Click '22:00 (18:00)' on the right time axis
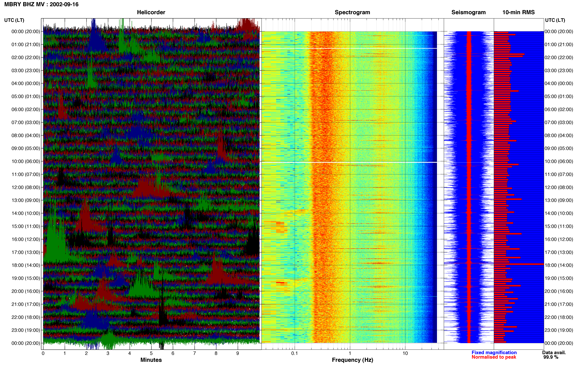The image size is (588, 368). 559,317
